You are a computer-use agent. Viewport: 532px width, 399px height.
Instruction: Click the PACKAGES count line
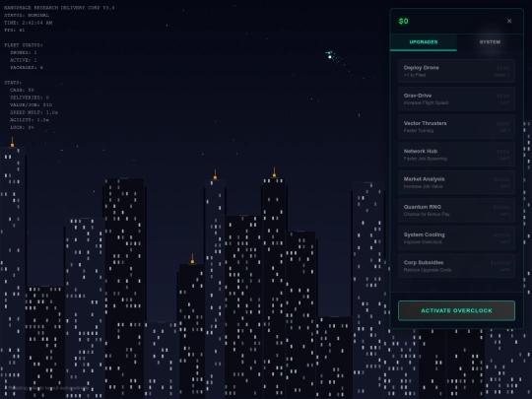27,68
